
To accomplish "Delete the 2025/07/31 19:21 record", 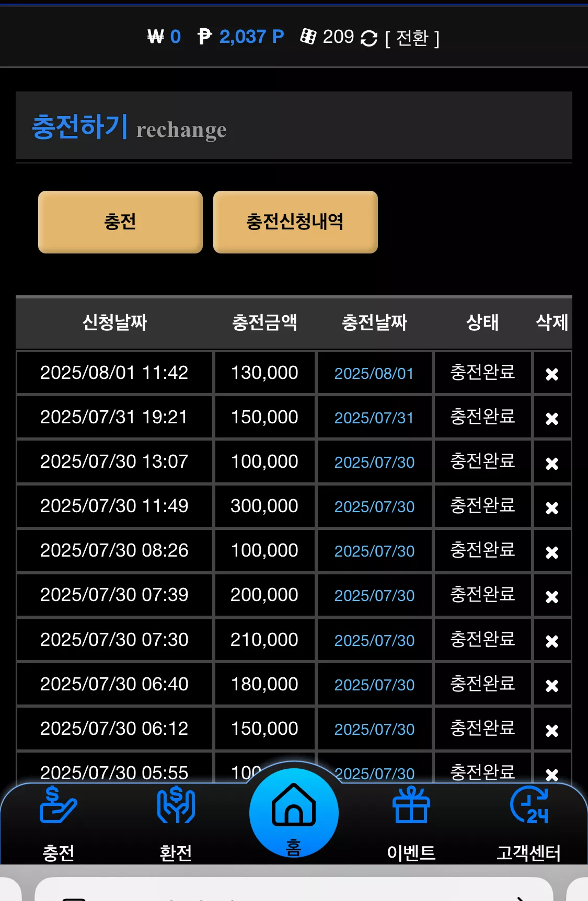I will pos(552,419).
